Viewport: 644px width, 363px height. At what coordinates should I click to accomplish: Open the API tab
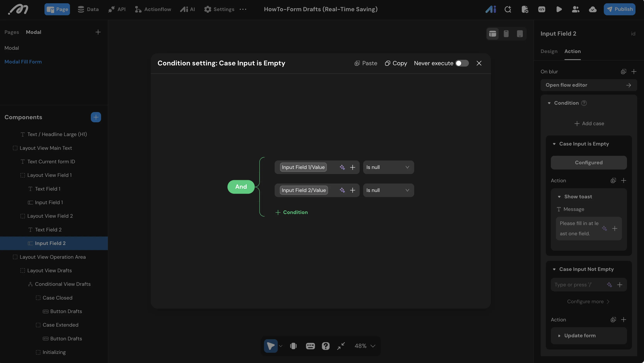tap(117, 9)
